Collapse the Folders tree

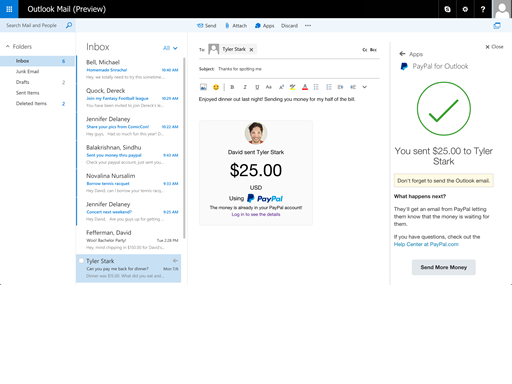(x=7, y=46)
